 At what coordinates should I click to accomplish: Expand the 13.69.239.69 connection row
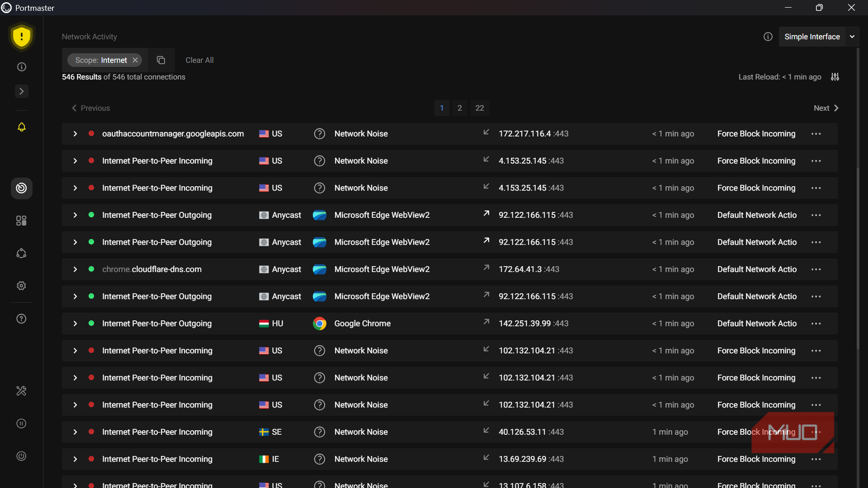[x=75, y=459]
